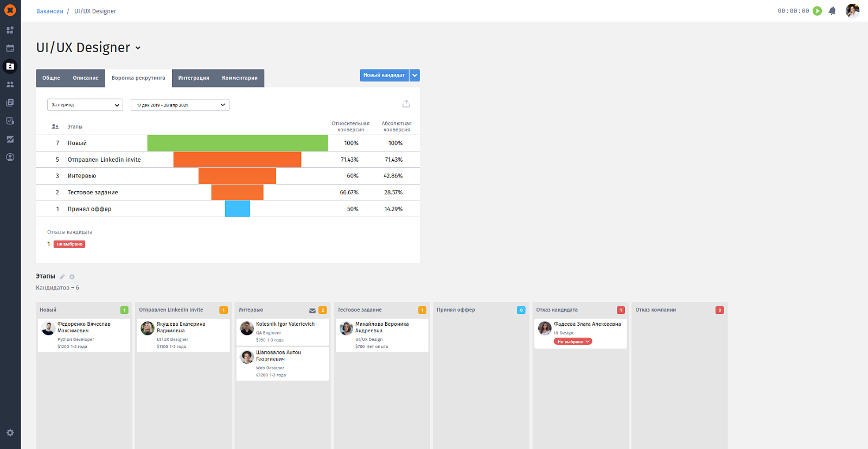868x449 pixels.
Task: Open stages settings gear icon
Action: coord(72,277)
